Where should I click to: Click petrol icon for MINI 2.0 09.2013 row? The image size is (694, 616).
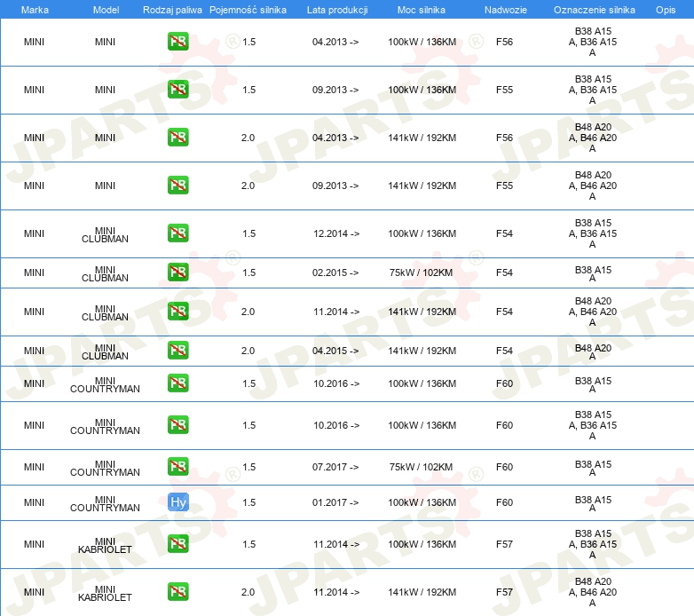(177, 185)
